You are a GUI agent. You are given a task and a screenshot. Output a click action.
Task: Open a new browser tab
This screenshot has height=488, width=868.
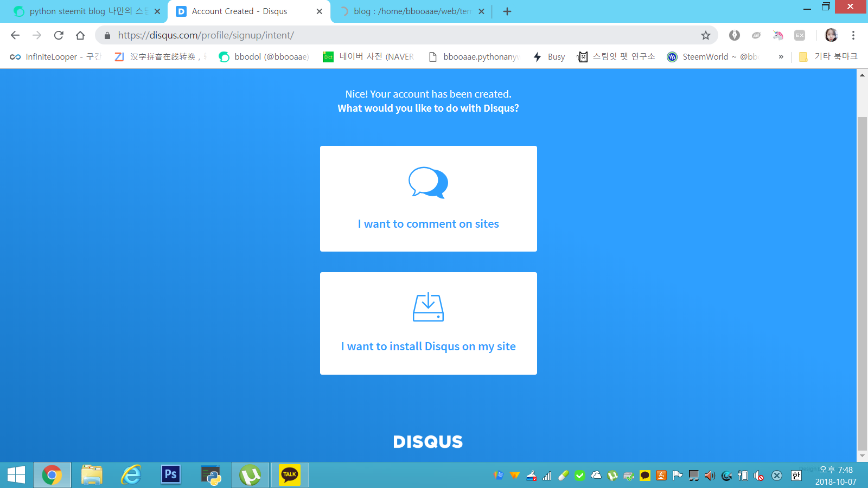[507, 11]
